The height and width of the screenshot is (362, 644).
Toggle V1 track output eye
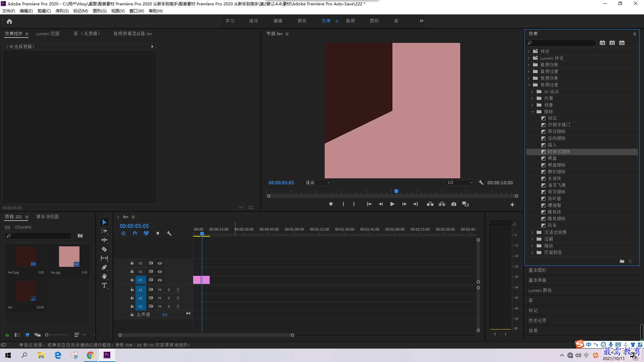coord(160,280)
